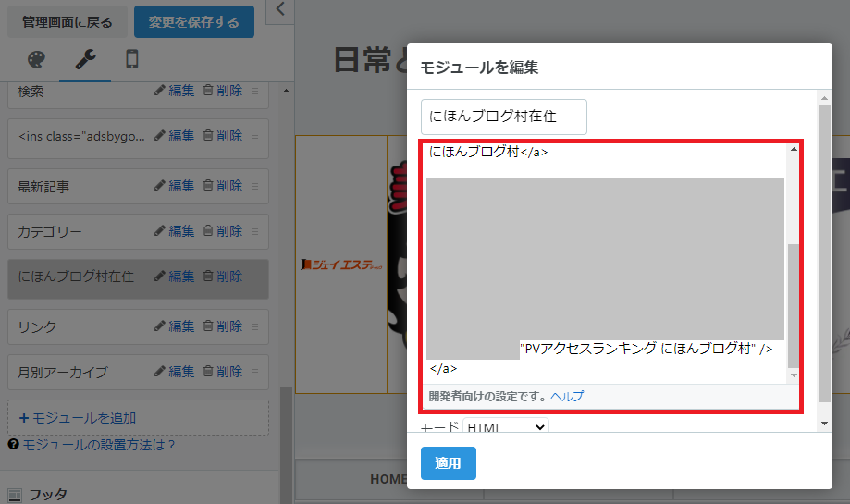Viewport: 850px width, 504px height.
Task: Edit the 最新記事 module
Action: point(174,186)
